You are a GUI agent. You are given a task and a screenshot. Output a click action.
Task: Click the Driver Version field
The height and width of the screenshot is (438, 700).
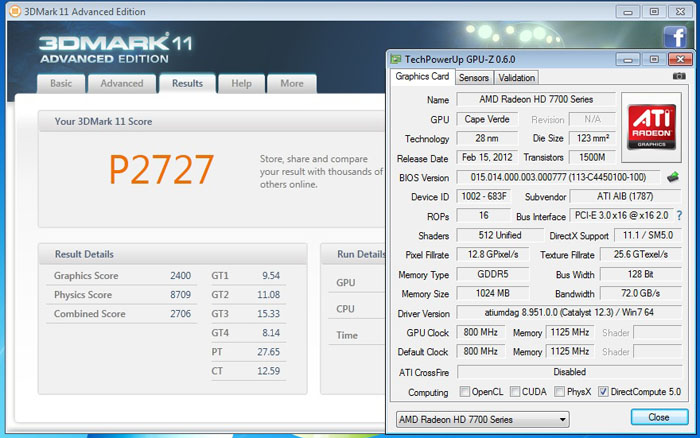(x=569, y=313)
